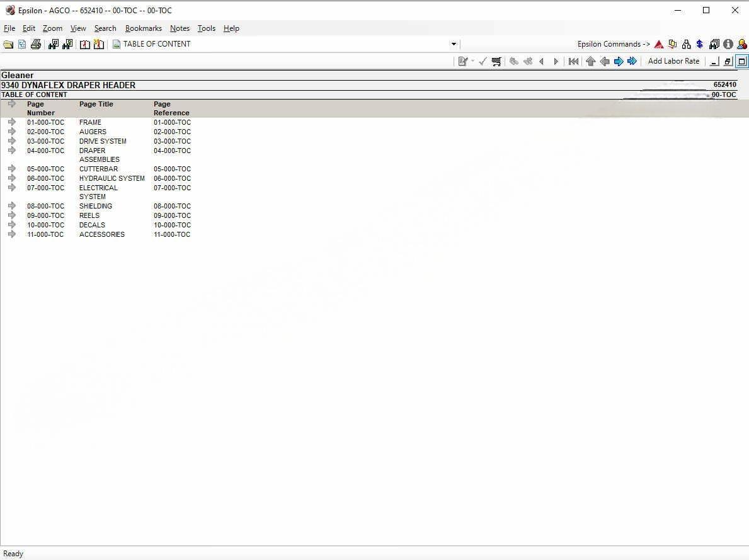Click the yellow open folder toolbar icon
Viewport: 749px width, 560px height.
(8, 44)
